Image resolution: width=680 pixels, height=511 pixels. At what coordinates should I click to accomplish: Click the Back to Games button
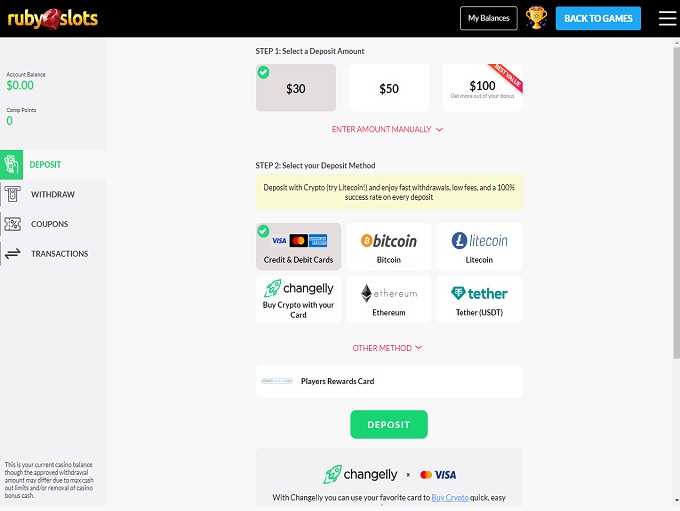(598, 18)
